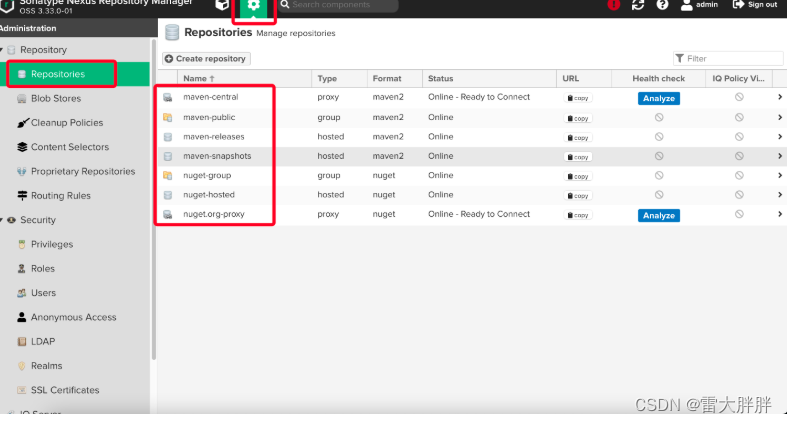Viewport: 787px width, 423px height.
Task: Open the maven-snapshots repository
Action: [217, 156]
